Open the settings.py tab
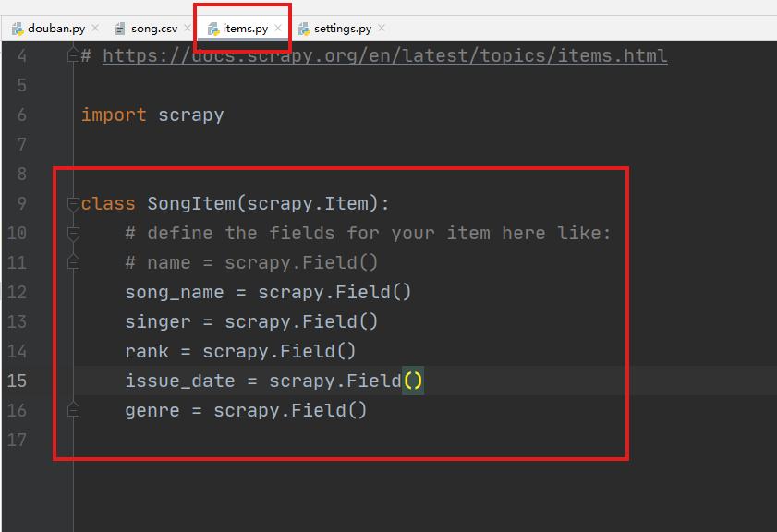 [x=344, y=29]
